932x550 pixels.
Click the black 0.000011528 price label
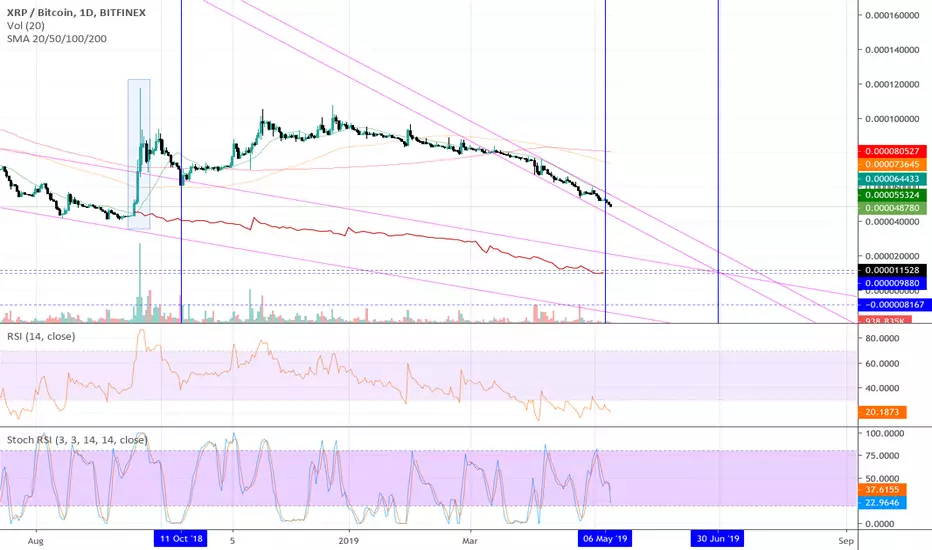892,271
